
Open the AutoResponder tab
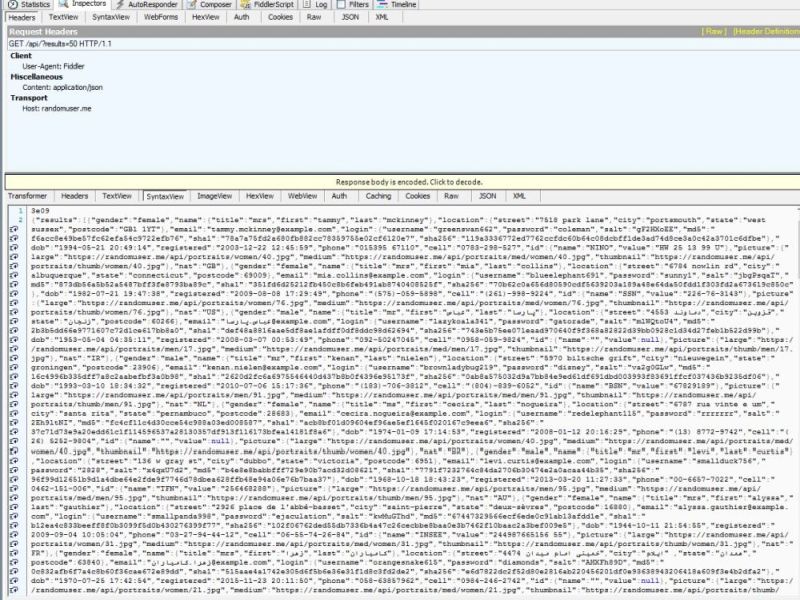[147, 5]
